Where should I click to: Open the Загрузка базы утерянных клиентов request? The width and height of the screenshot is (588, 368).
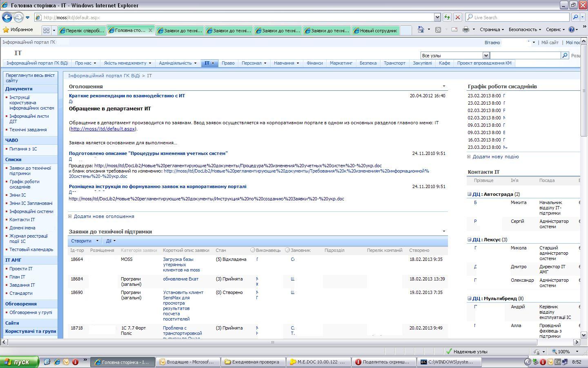tap(181, 265)
